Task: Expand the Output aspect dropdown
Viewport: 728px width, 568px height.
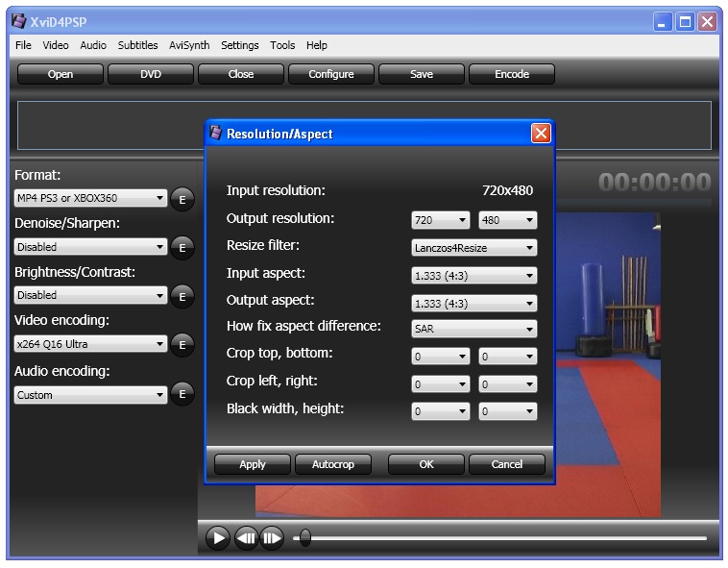Action: coord(474,304)
